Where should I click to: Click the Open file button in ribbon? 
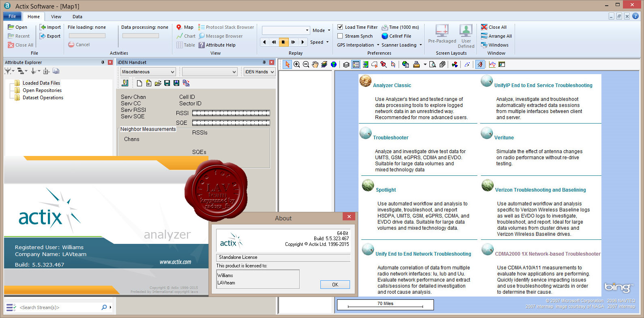pos(17,27)
